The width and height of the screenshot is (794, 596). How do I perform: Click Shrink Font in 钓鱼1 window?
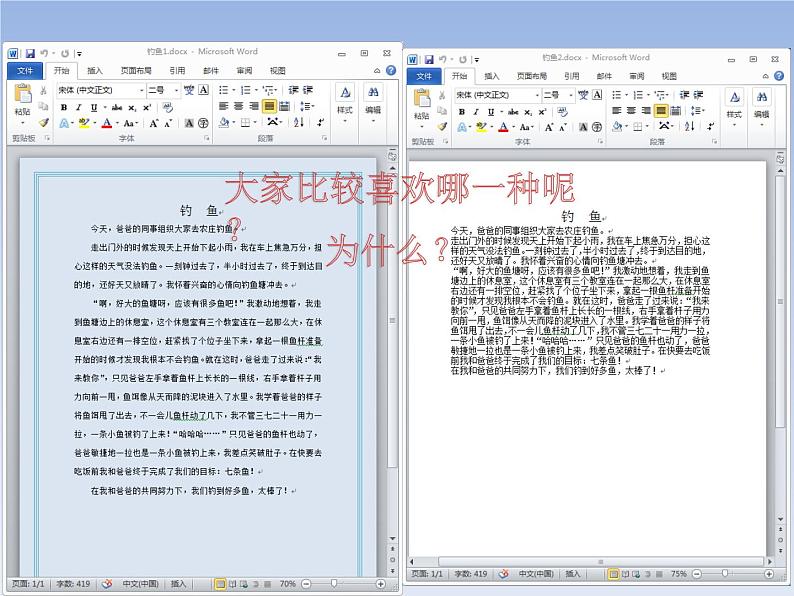point(168,123)
